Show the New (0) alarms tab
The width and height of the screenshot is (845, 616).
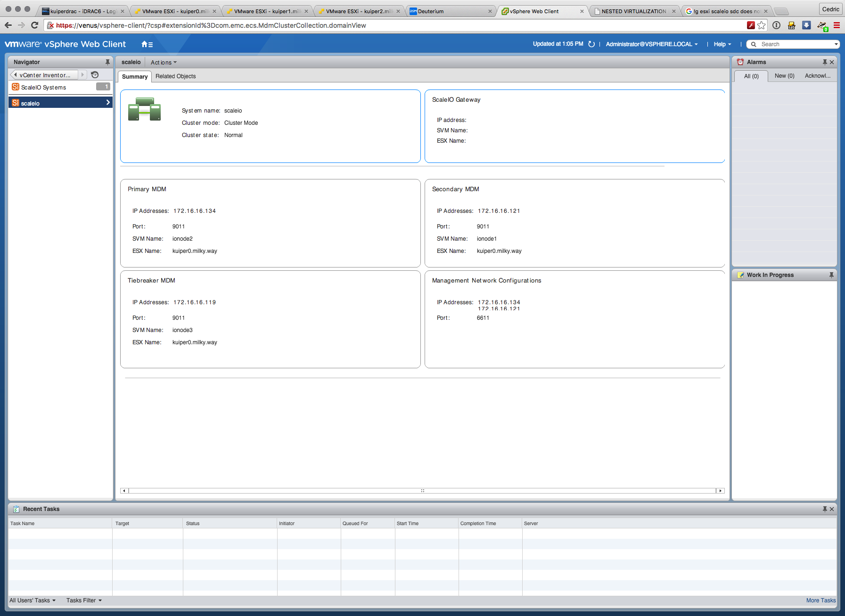[x=784, y=76]
